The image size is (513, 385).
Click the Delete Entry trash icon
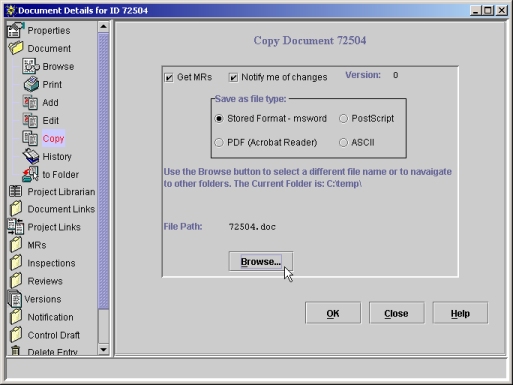click(x=15, y=351)
